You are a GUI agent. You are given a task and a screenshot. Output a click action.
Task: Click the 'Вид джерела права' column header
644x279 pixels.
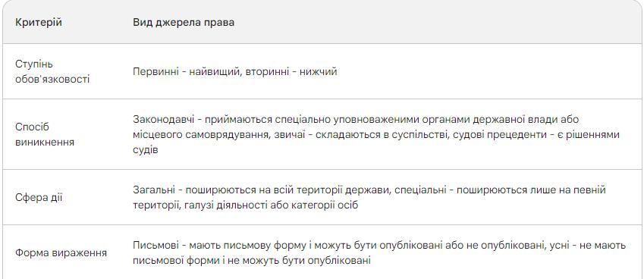click(184, 22)
